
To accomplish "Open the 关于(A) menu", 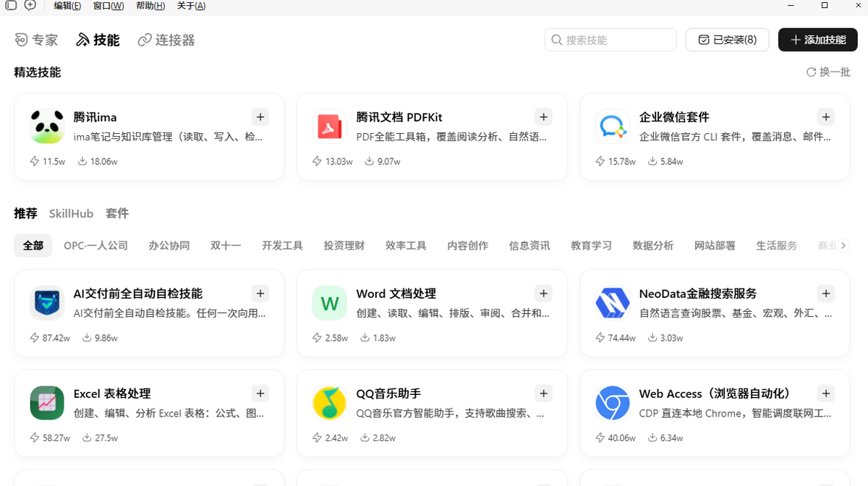I will [192, 6].
